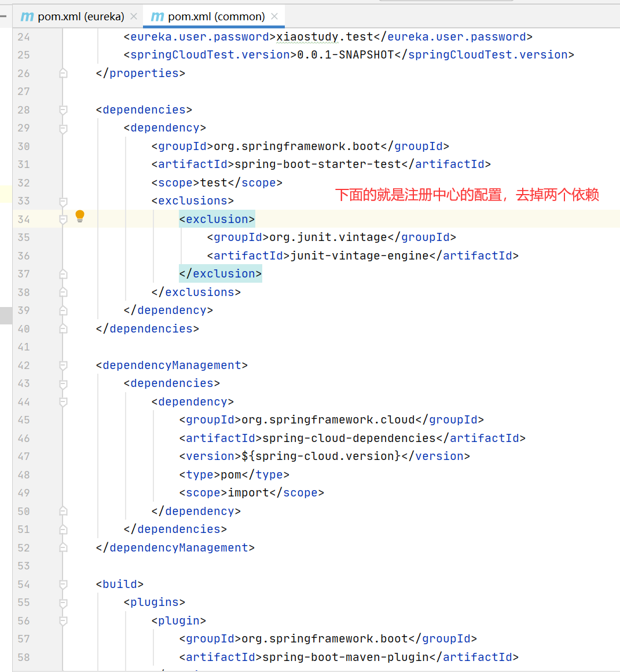Screen dimensions: 620x672
Task: Select the pom.xml (common) tab
Action: 214,17
